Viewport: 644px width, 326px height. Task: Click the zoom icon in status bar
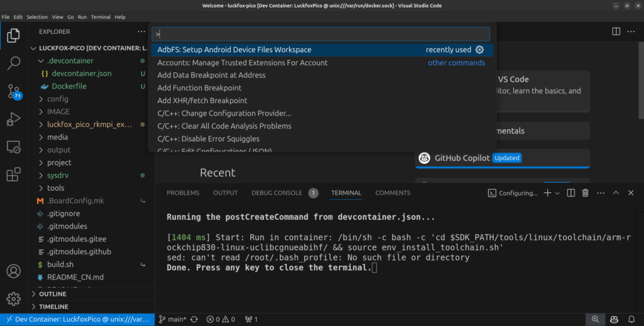coord(595,320)
